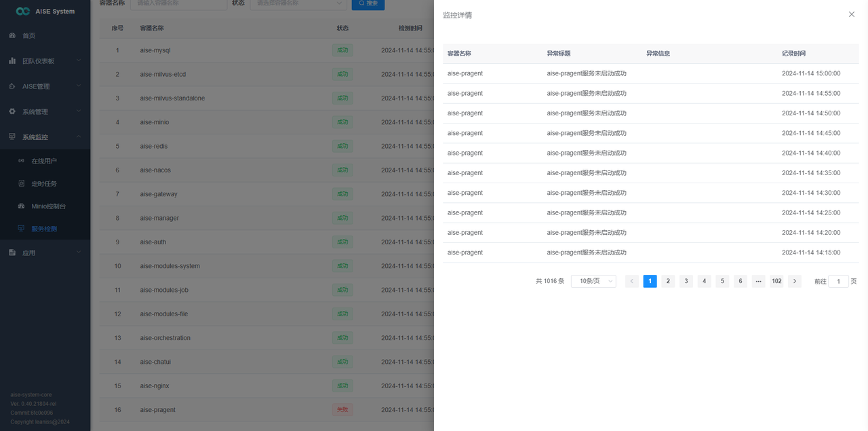This screenshot has height=431, width=868.
Task: Click the 服务检测 icon
Action: click(21, 229)
